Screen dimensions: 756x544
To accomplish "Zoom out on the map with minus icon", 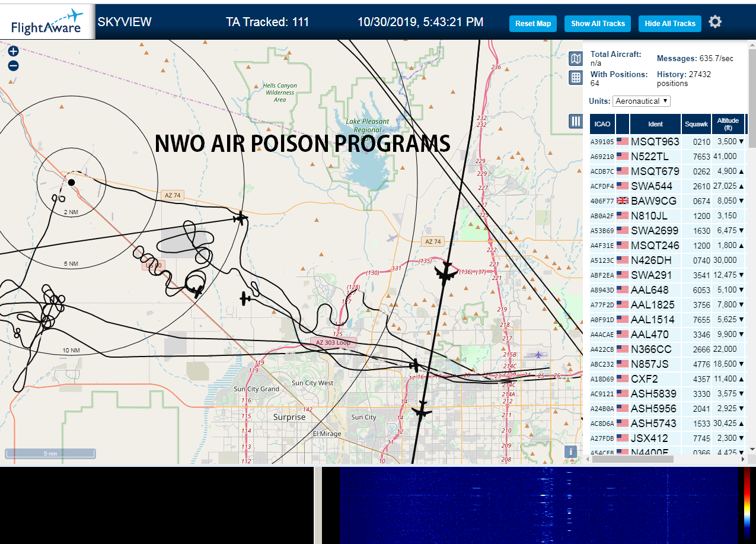I will pyautogui.click(x=13, y=66).
